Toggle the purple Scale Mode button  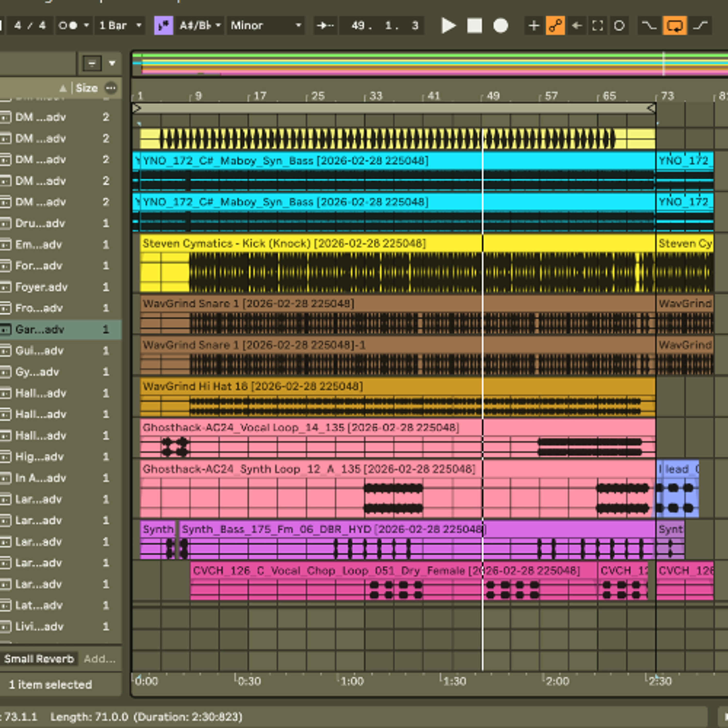(164, 26)
